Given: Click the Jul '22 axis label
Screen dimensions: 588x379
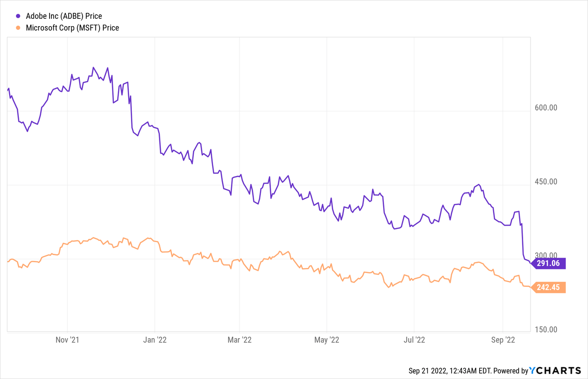Looking at the screenshot, I should pyautogui.click(x=414, y=340).
